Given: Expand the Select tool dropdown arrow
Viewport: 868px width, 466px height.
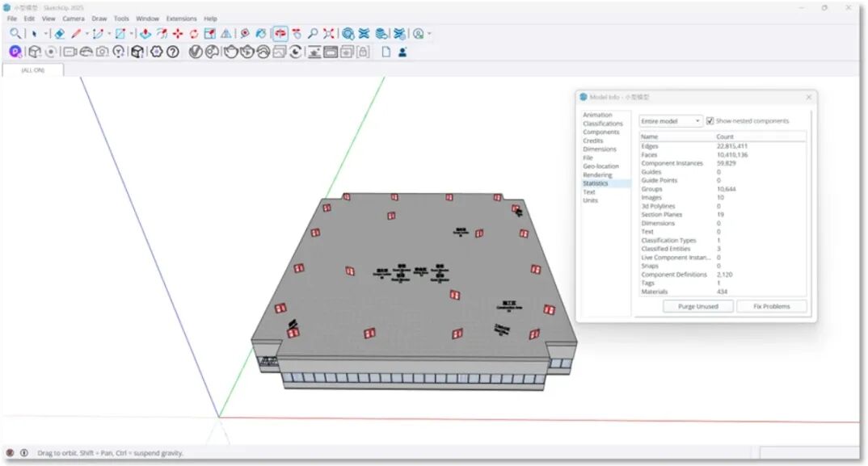Looking at the screenshot, I should coord(46,34).
